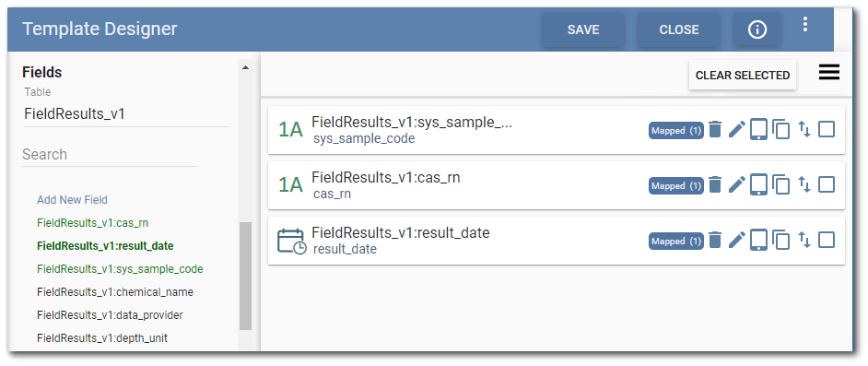Click the fields list scroll-up arrow
The height and width of the screenshot is (366, 868).
[x=246, y=67]
